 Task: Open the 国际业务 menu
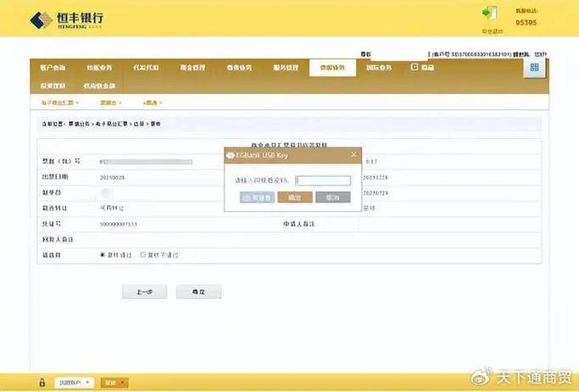click(x=379, y=68)
